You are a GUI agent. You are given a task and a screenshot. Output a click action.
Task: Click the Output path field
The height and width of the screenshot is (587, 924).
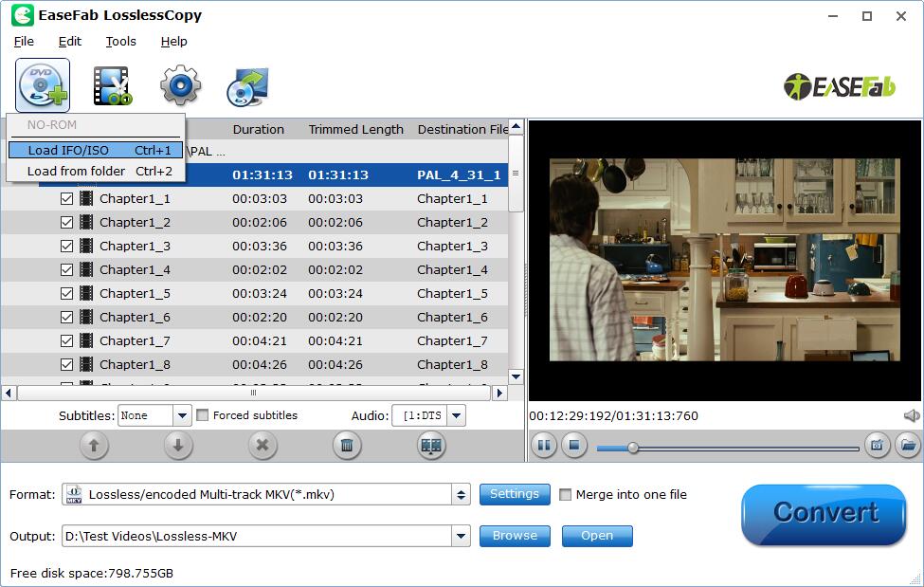[x=257, y=536]
